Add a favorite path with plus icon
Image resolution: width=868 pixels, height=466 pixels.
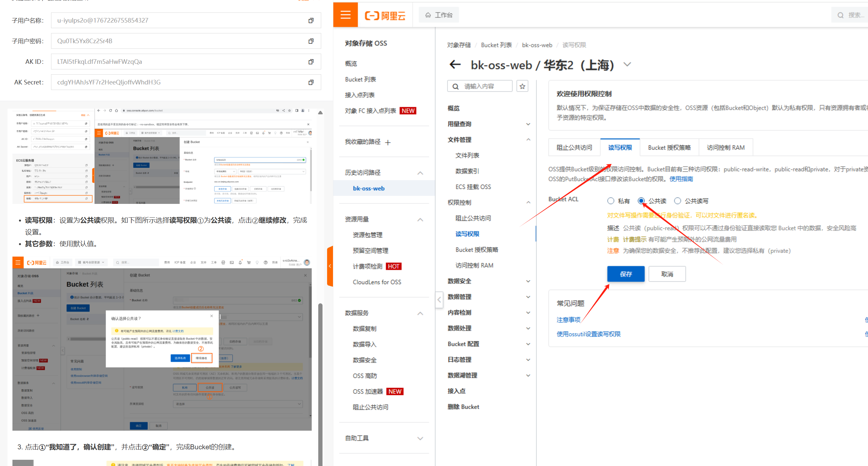pos(388,142)
